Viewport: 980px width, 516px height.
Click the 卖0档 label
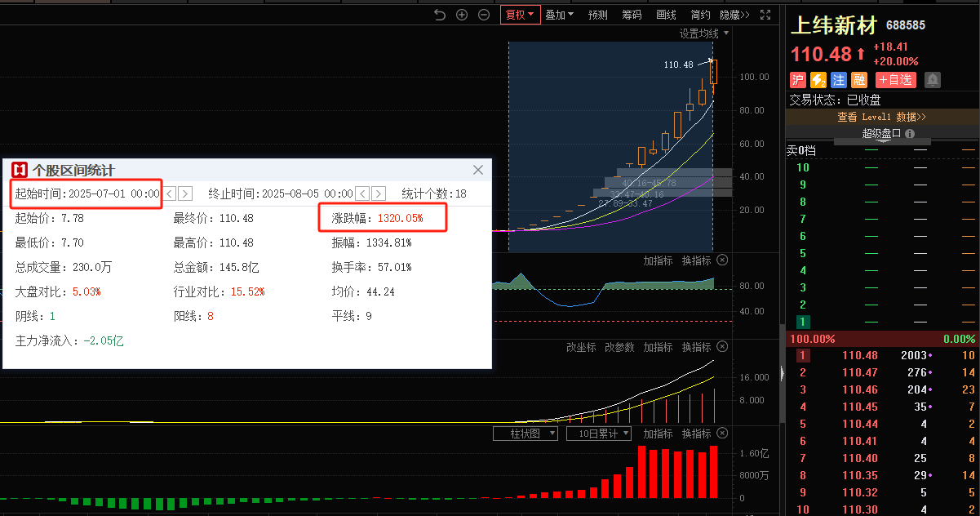coord(800,150)
